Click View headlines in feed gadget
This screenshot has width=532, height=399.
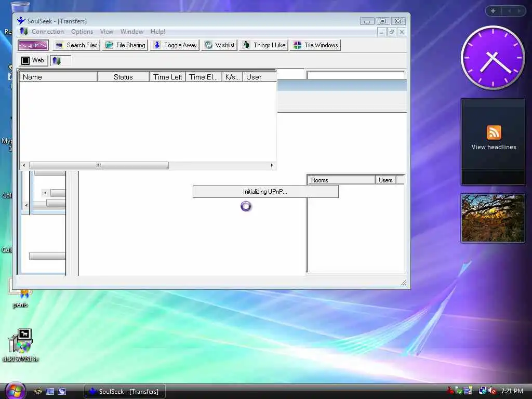point(494,147)
